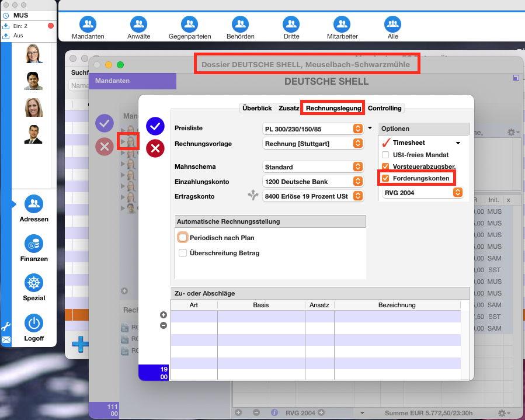Click the small window icon at top right of Dossier
Screen dimensions: 525x420
point(516,78)
